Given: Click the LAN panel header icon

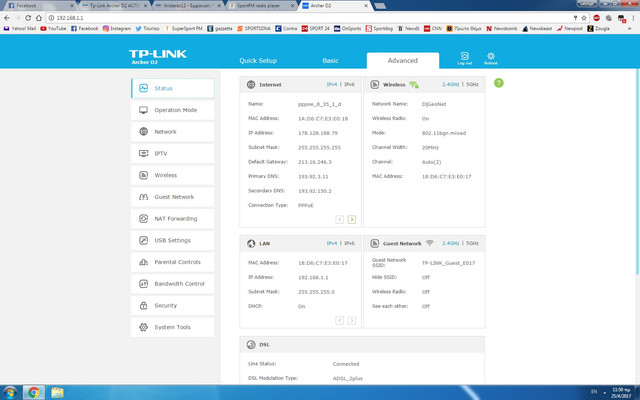Looking at the screenshot, I should [x=251, y=244].
